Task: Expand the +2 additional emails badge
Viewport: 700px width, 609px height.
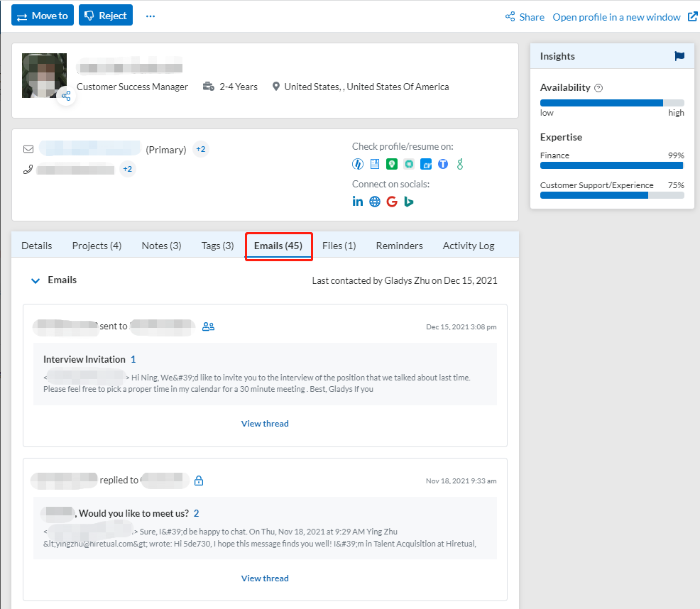Action: (201, 150)
